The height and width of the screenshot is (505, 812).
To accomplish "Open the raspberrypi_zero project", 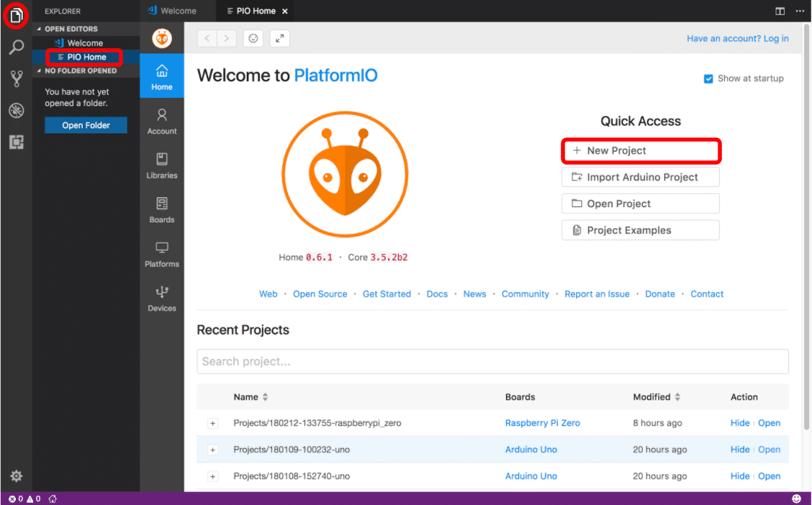I will pos(769,423).
